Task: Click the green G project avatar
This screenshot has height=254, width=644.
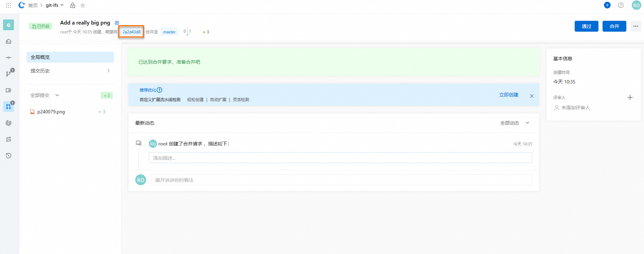Action: click(8, 25)
